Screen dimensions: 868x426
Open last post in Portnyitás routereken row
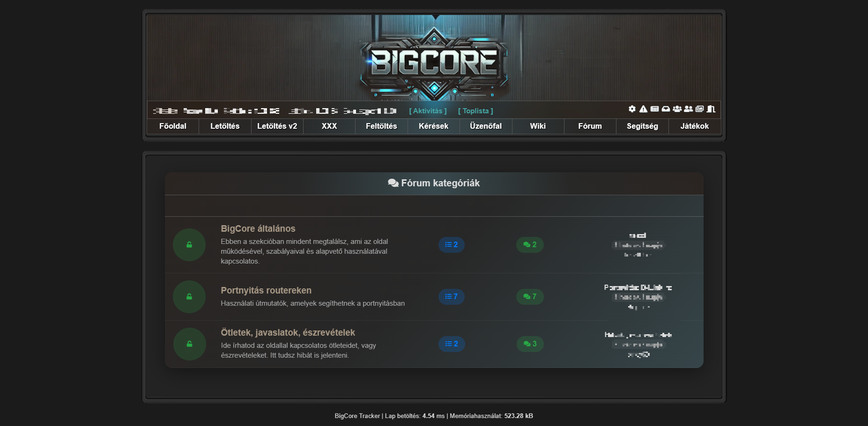[638, 287]
